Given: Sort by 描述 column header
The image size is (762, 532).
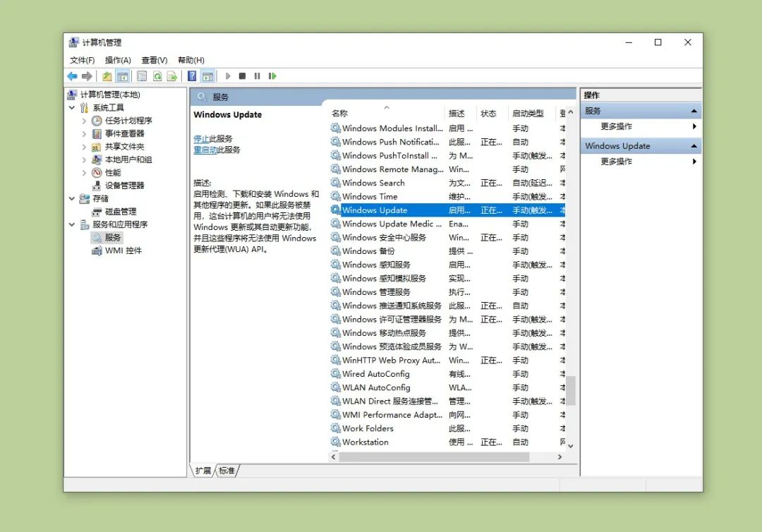Looking at the screenshot, I should coord(461,113).
